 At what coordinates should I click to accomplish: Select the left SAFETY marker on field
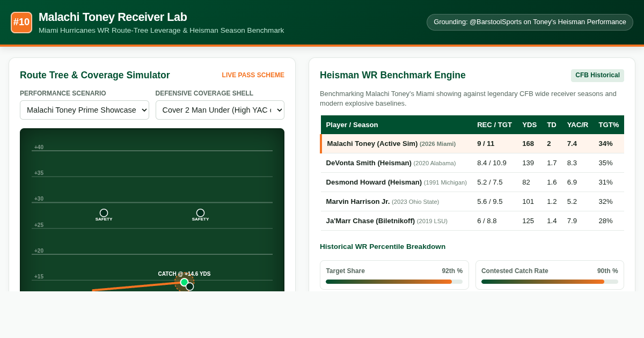pos(104,213)
